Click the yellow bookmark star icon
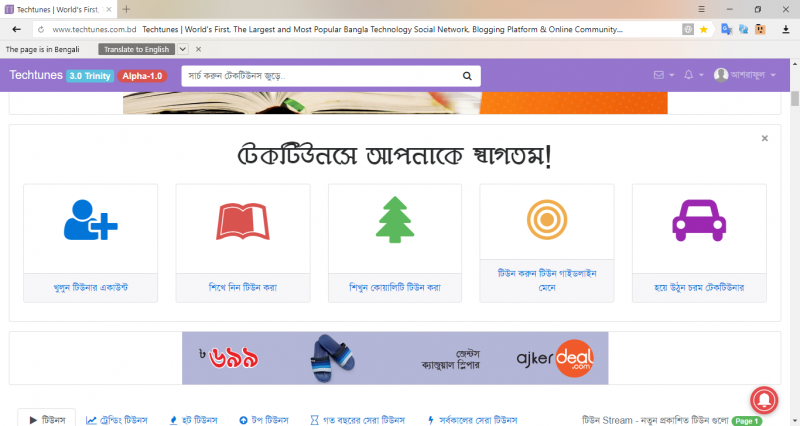Screen dimensions: 800x426 [x=704, y=30]
